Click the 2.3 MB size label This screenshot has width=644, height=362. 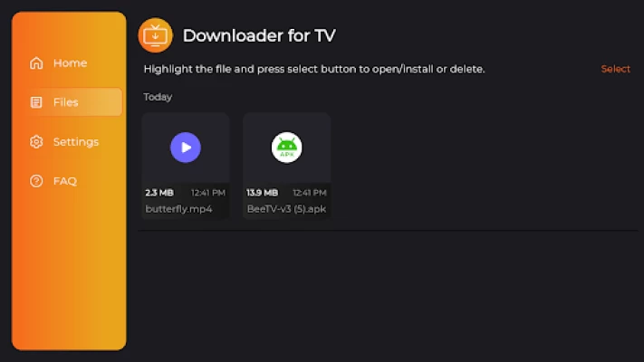[159, 193]
